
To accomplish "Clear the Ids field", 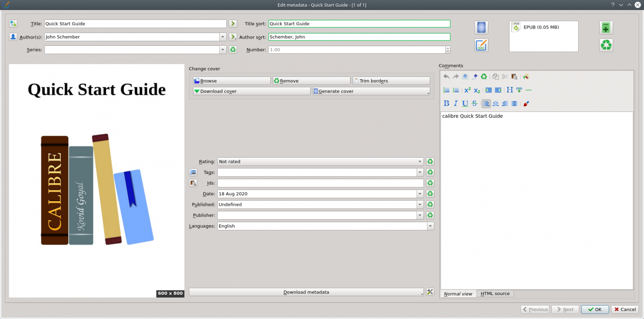I will (x=430, y=183).
